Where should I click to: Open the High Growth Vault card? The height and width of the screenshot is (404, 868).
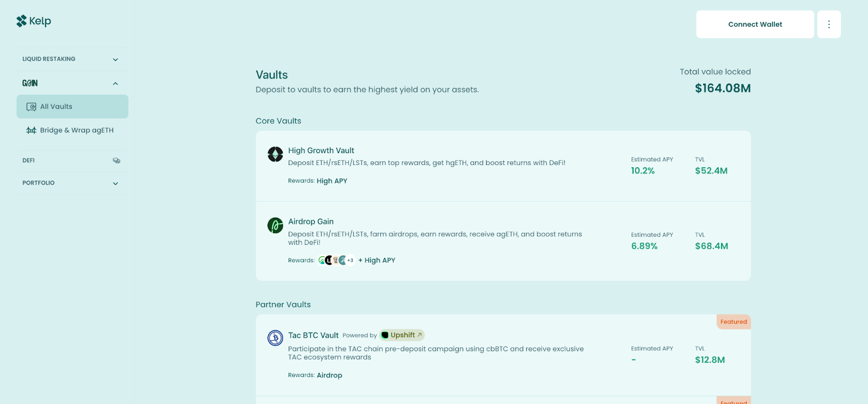click(503, 166)
